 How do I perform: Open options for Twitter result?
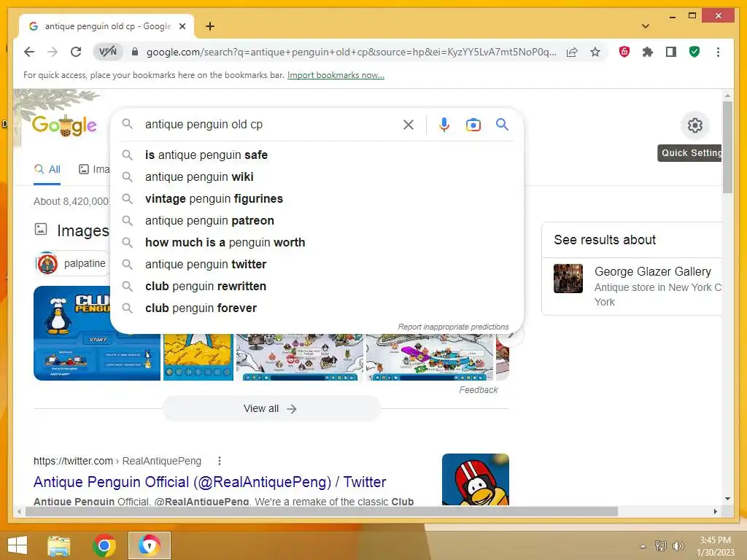pos(219,461)
